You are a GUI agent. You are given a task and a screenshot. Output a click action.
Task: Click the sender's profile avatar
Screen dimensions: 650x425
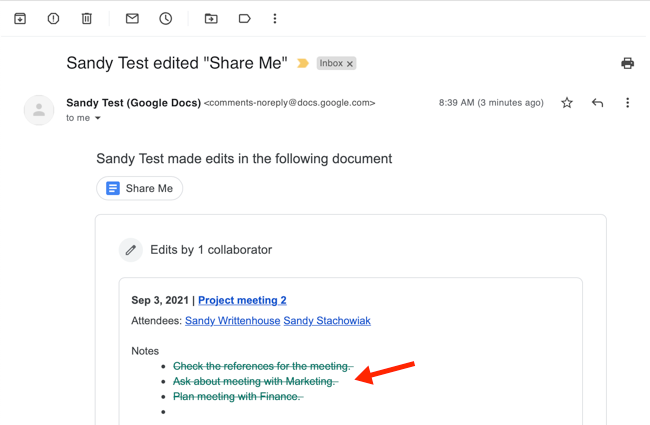click(x=39, y=110)
